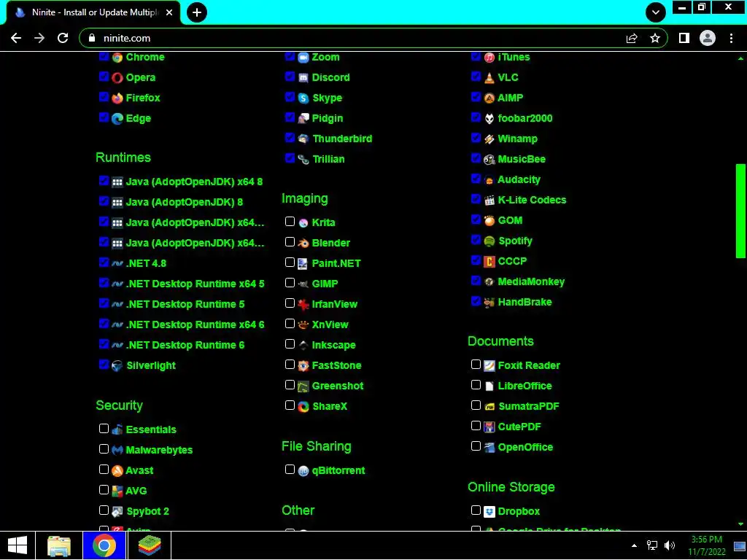Check the SumatraPDF checkbox
Viewport: 747px width, 560px height.
point(476,405)
